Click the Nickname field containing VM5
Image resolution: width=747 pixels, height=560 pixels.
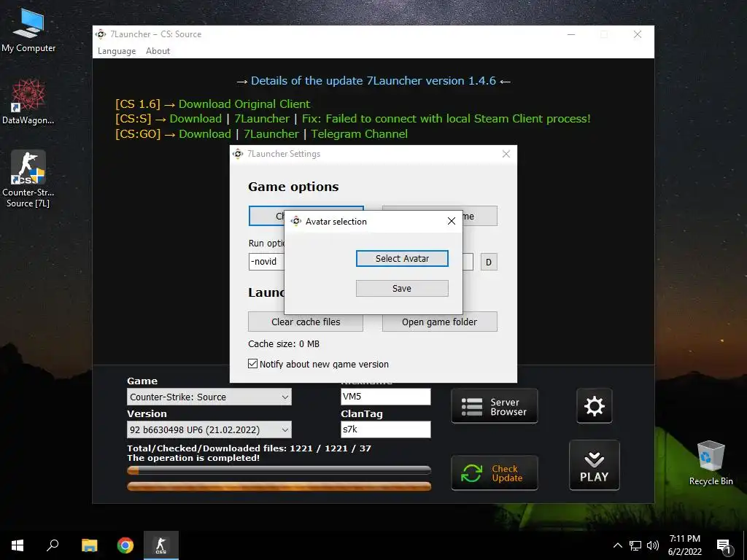(x=386, y=397)
